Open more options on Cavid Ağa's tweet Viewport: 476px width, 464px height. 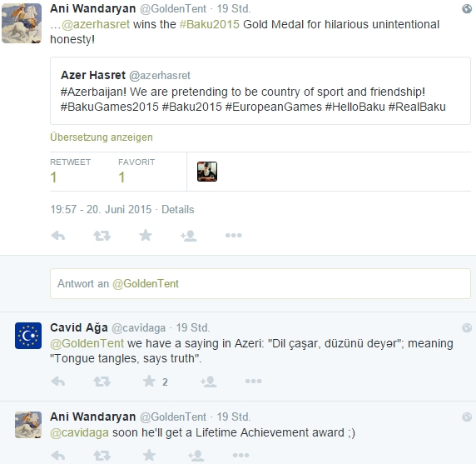click(x=254, y=381)
